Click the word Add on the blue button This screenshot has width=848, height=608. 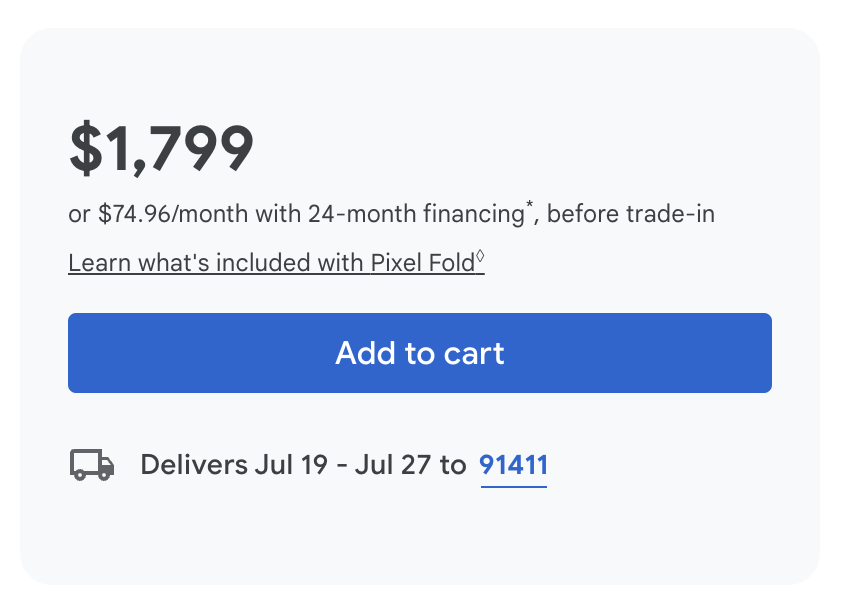(360, 353)
